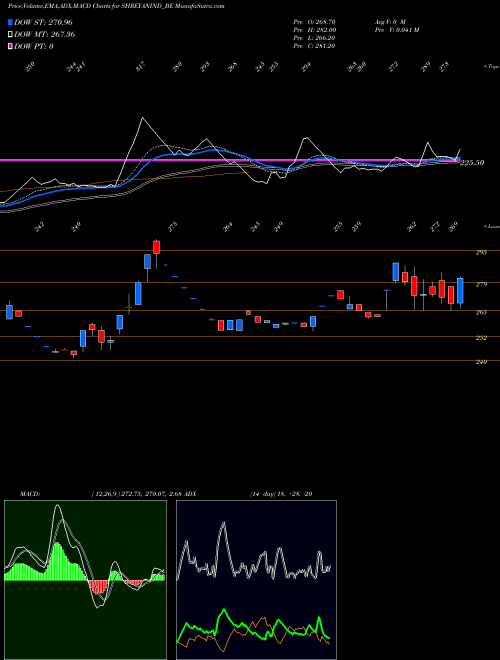Click the 252 price level label

(x=481, y=338)
